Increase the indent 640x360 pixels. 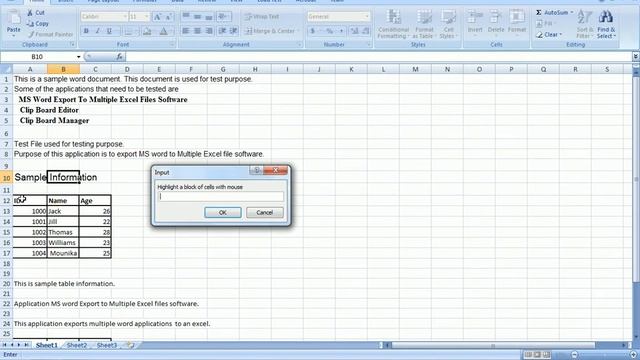234,31
